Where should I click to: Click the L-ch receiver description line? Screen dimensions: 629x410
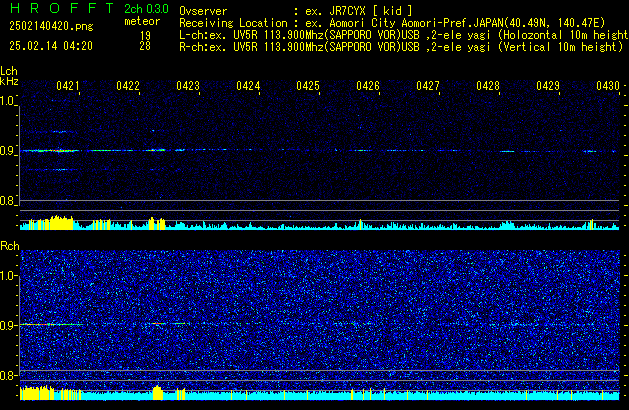[403, 35]
